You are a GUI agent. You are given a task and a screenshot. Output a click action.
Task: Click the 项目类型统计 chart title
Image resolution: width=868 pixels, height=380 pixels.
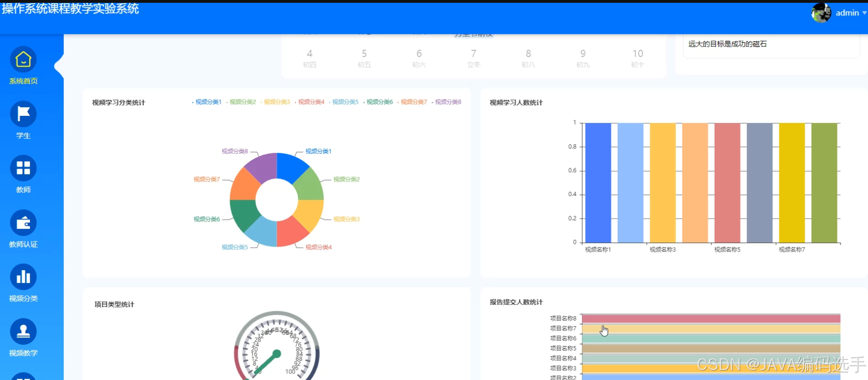(114, 304)
